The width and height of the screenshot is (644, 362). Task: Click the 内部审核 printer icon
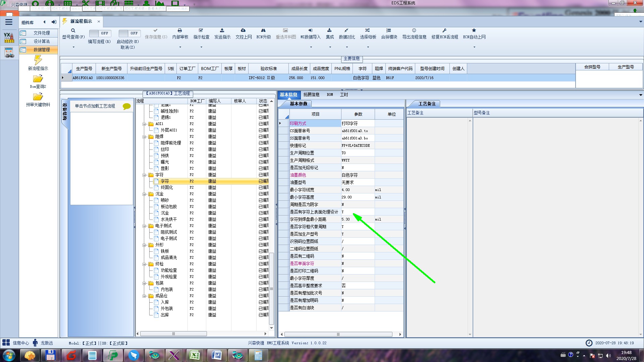click(180, 31)
